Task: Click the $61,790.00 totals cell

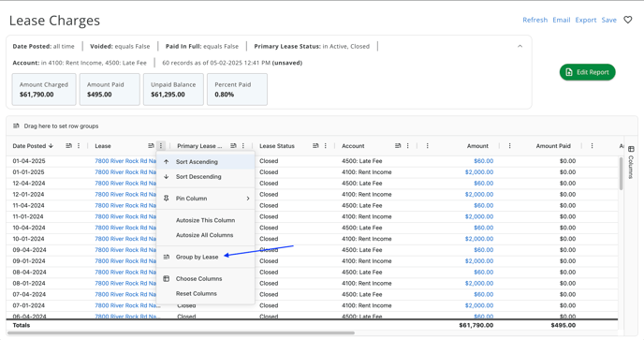Action: (x=476, y=325)
